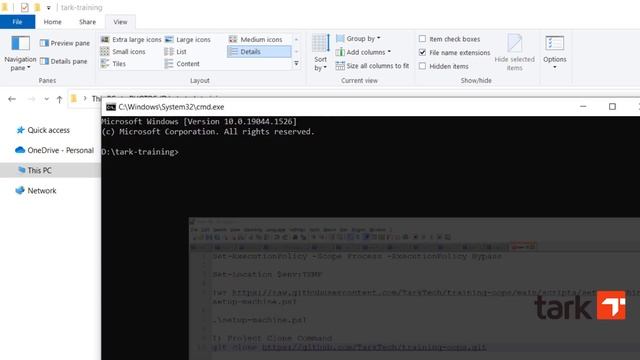Click Microsoft Windows version line in cmd
The image size is (640, 360).
point(199,121)
